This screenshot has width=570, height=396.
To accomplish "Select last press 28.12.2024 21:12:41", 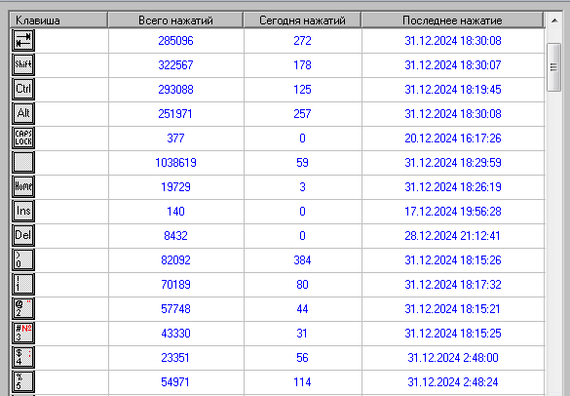I will 453,236.
